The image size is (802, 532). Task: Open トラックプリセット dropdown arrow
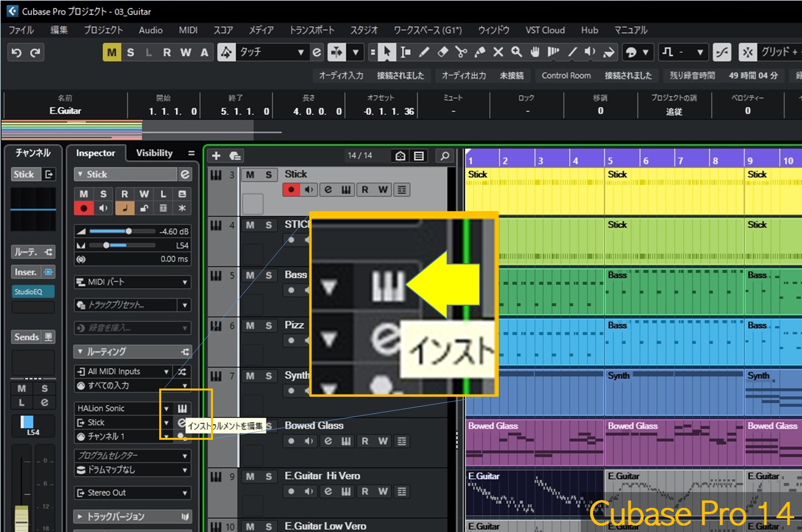pos(185,305)
